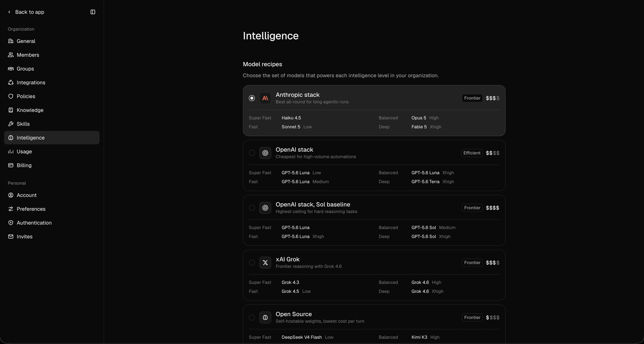Click the xAI Grok card title
Image resolution: width=644 pixels, height=344 pixels.
click(288, 260)
